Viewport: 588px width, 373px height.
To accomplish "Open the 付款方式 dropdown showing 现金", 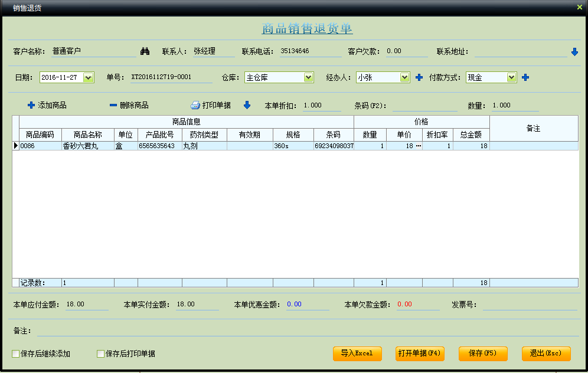I will [x=511, y=77].
